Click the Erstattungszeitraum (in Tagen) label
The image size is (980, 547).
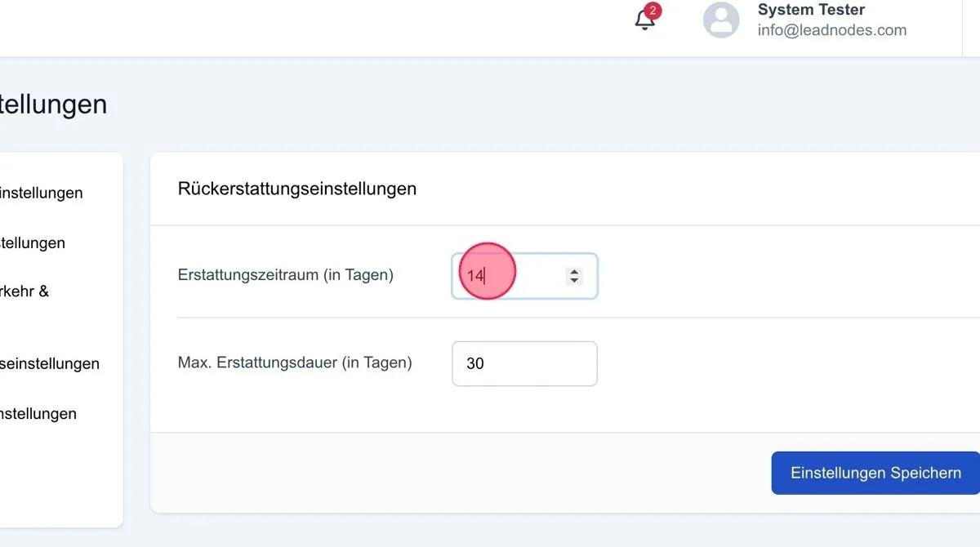(x=286, y=275)
